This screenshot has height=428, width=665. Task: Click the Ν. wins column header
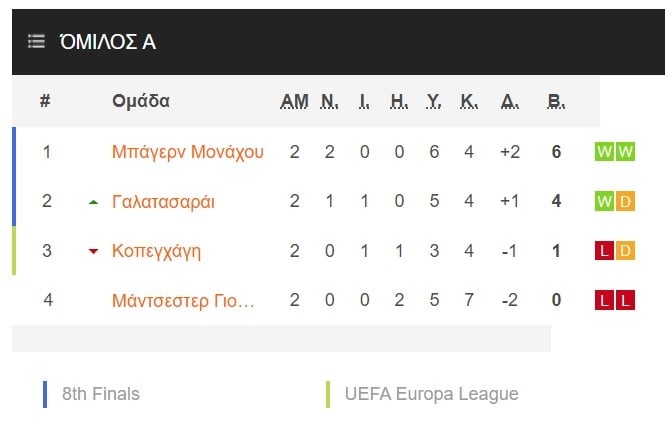330,101
